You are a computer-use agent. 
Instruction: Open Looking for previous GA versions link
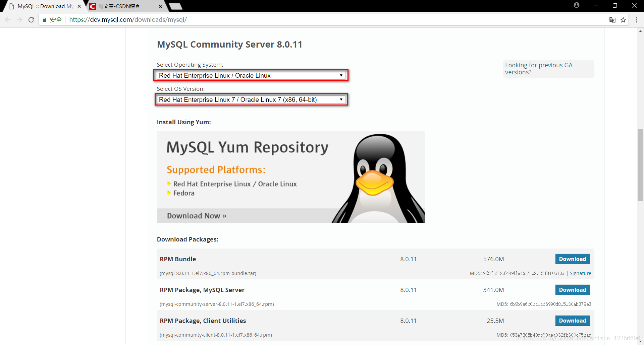(x=539, y=69)
